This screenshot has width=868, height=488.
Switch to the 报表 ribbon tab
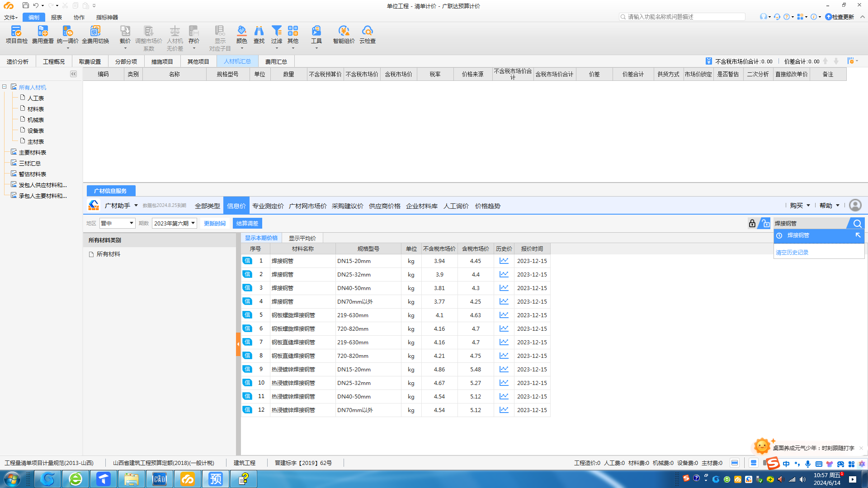click(x=57, y=17)
